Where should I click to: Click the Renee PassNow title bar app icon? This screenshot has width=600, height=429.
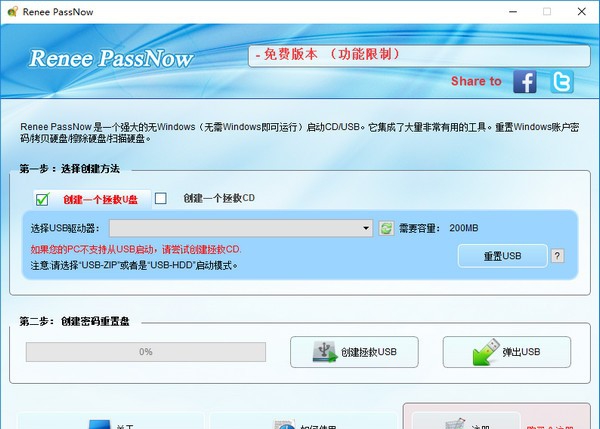(x=12, y=11)
